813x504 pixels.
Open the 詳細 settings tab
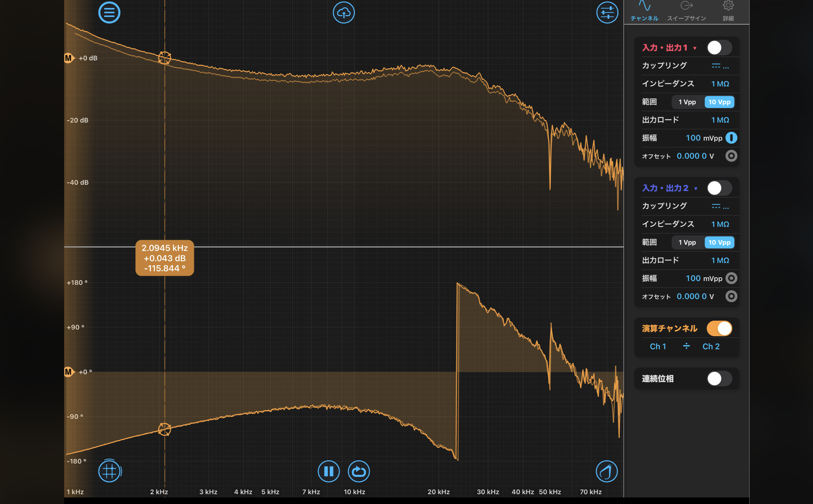[728, 11]
